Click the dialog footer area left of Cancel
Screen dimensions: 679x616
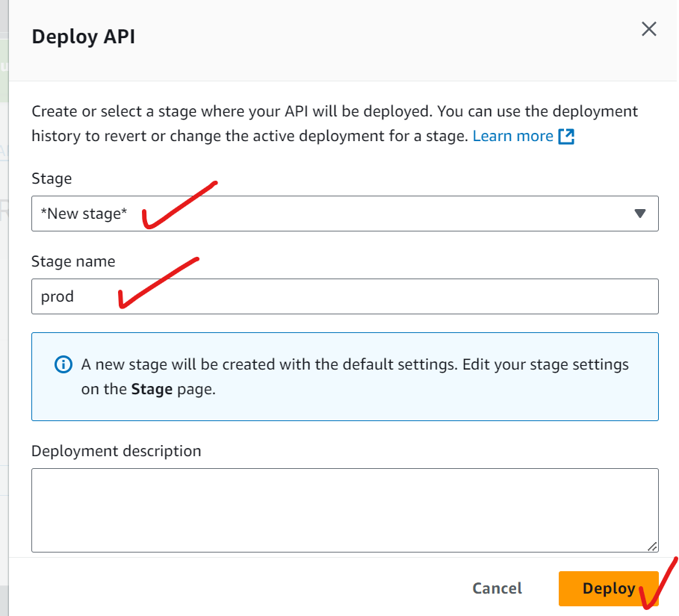224,588
